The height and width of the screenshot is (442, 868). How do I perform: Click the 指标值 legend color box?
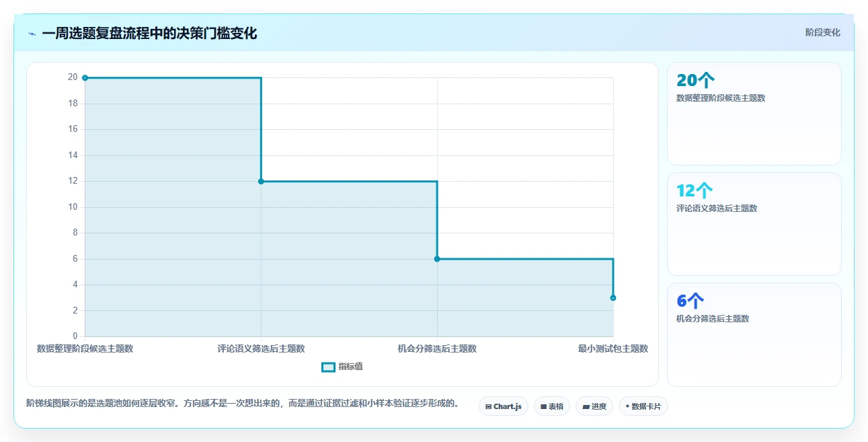[328, 367]
